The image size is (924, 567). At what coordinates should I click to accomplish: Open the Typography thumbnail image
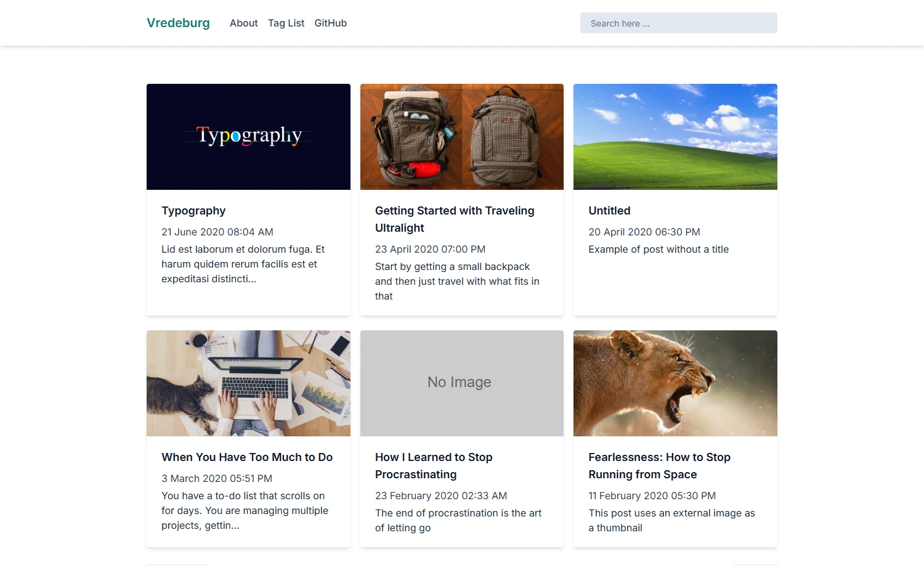click(x=248, y=137)
